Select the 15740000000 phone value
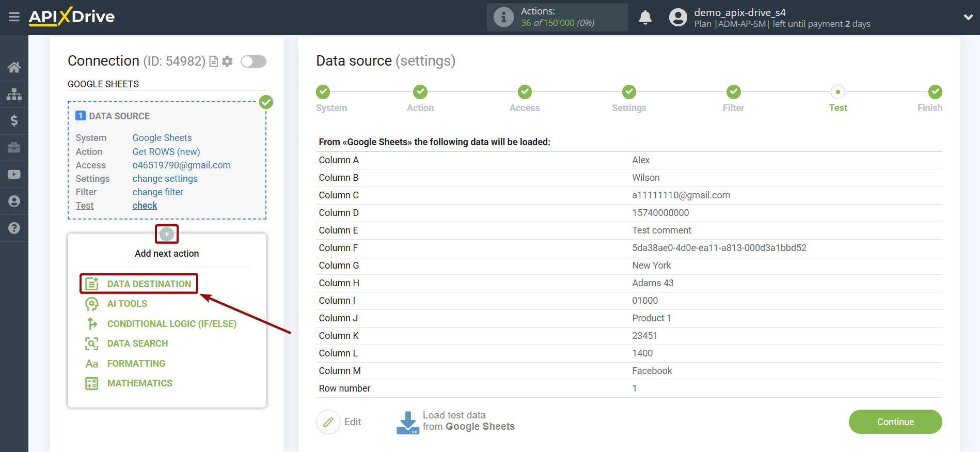This screenshot has width=980, height=452. click(x=660, y=213)
